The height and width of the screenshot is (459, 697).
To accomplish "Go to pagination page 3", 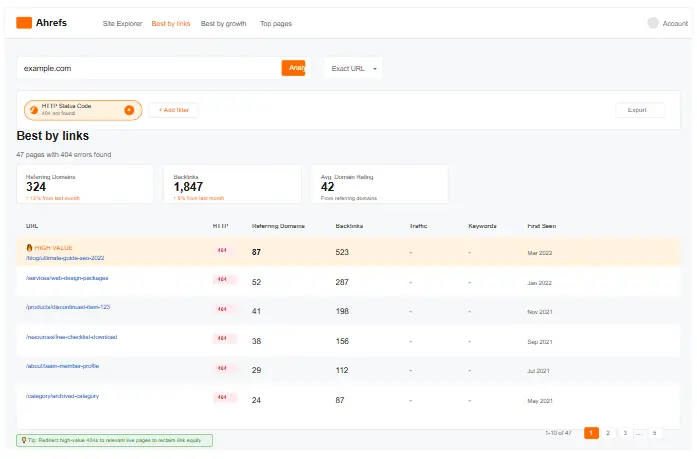I will (x=625, y=433).
